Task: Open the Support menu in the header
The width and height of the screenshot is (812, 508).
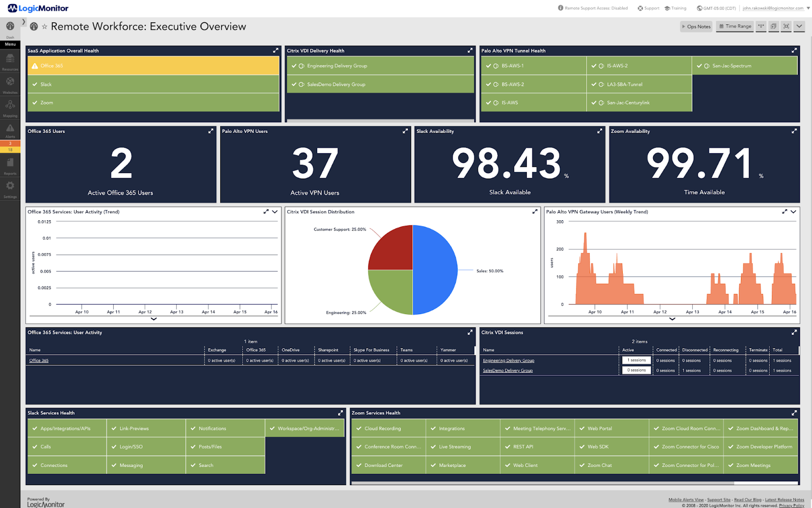Action: (648, 8)
